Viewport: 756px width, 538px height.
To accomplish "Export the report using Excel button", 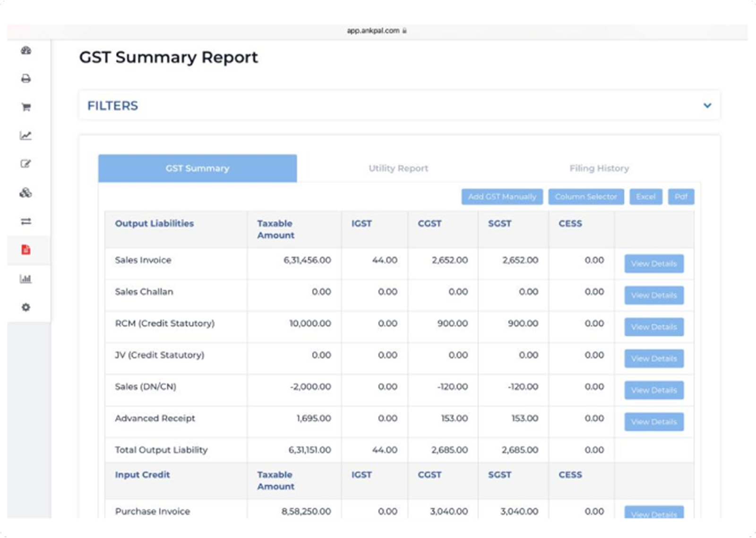I will tap(645, 197).
